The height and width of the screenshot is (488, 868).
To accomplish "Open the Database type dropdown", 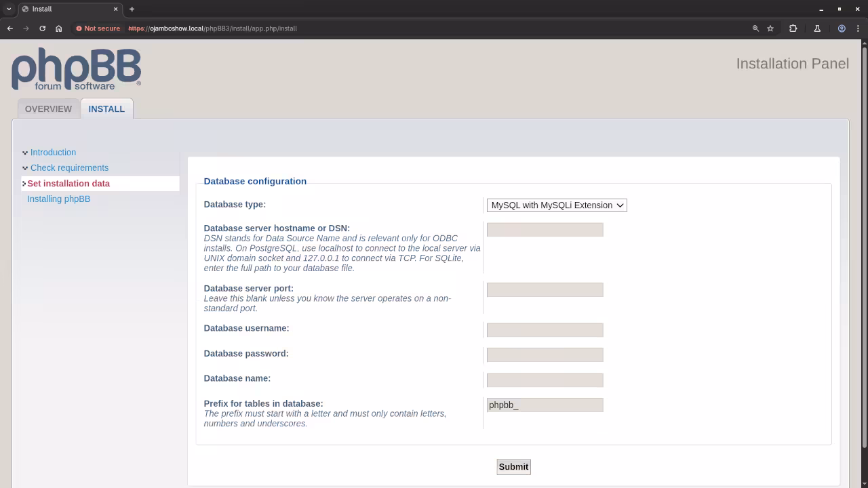I will click(557, 205).
